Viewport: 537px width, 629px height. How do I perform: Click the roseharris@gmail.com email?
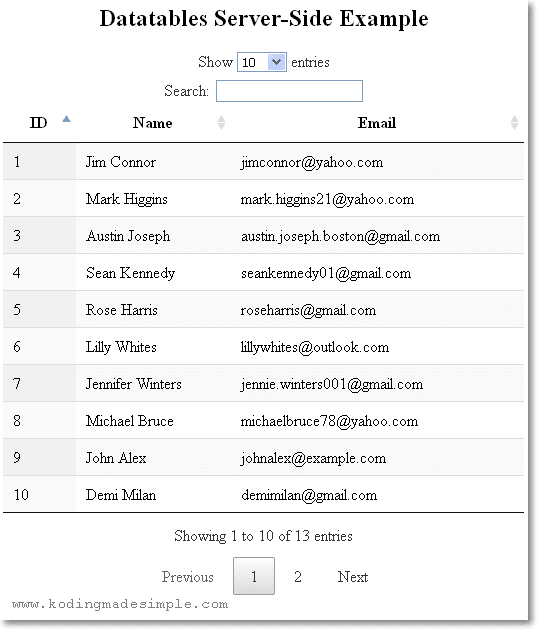click(308, 310)
